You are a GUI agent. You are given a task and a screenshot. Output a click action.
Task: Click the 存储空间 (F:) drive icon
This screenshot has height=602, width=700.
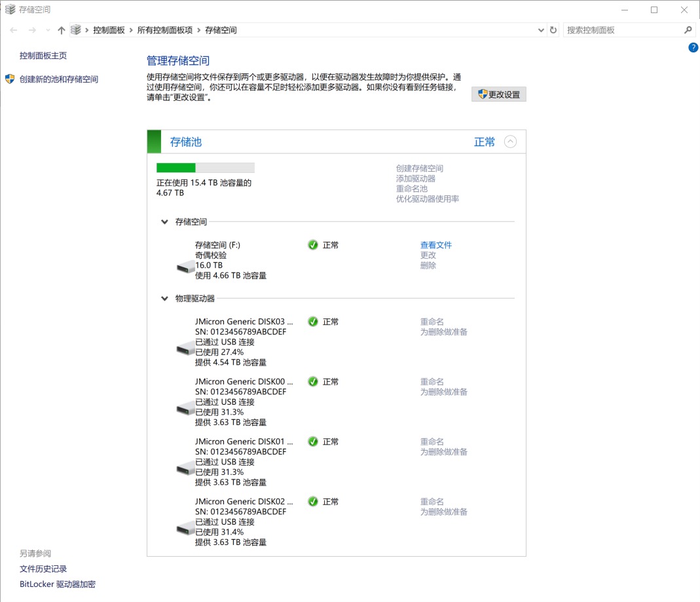(x=186, y=267)
